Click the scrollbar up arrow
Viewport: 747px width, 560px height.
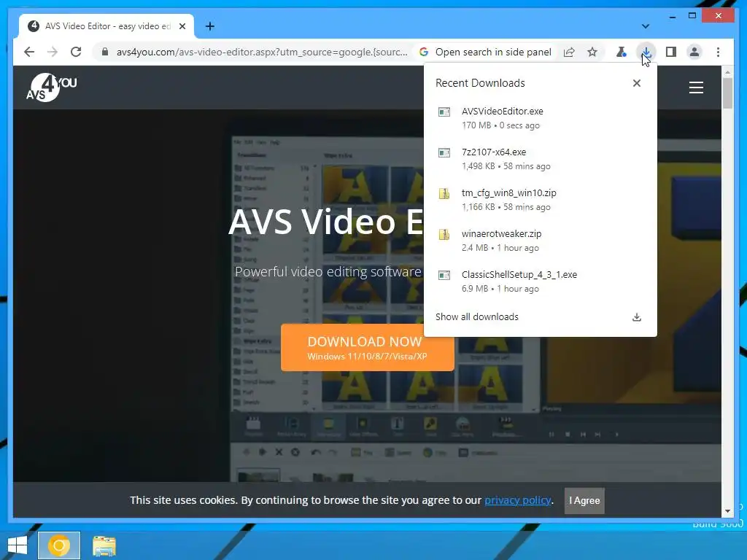point(727,72)
